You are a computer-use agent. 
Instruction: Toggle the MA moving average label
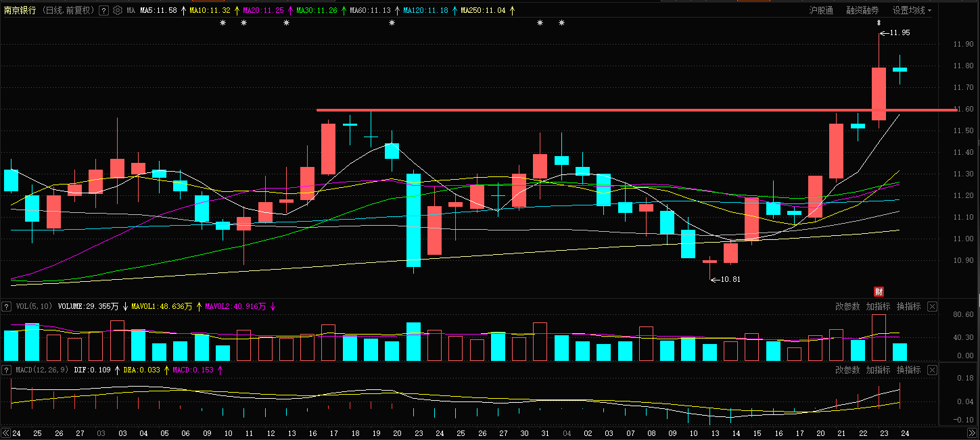(x=131, y=10)
